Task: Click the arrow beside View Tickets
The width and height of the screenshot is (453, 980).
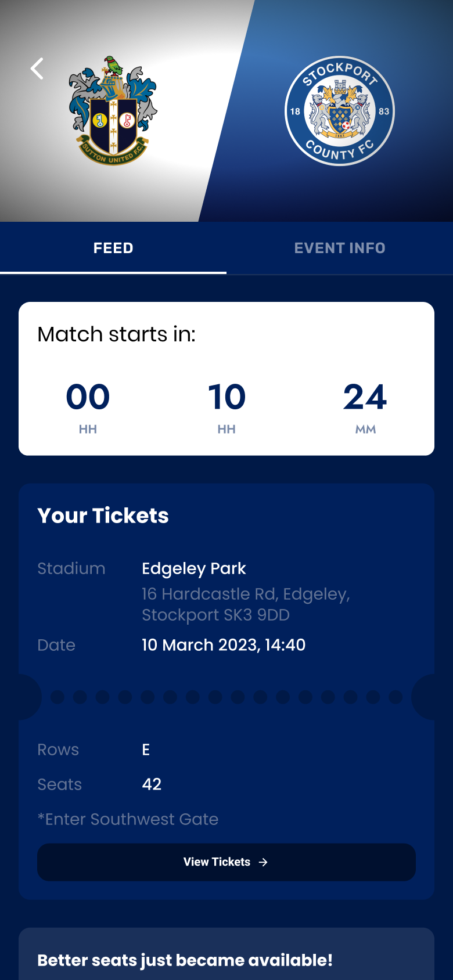Action: click(263, 862)
